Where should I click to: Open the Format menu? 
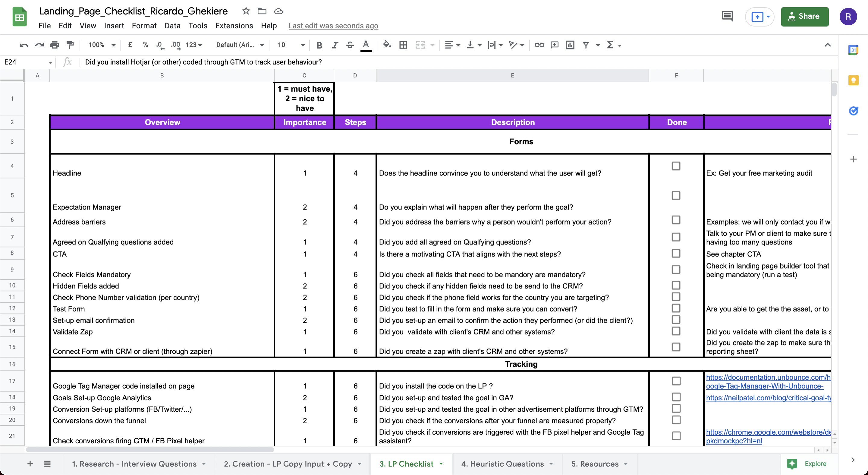(144, 26)
